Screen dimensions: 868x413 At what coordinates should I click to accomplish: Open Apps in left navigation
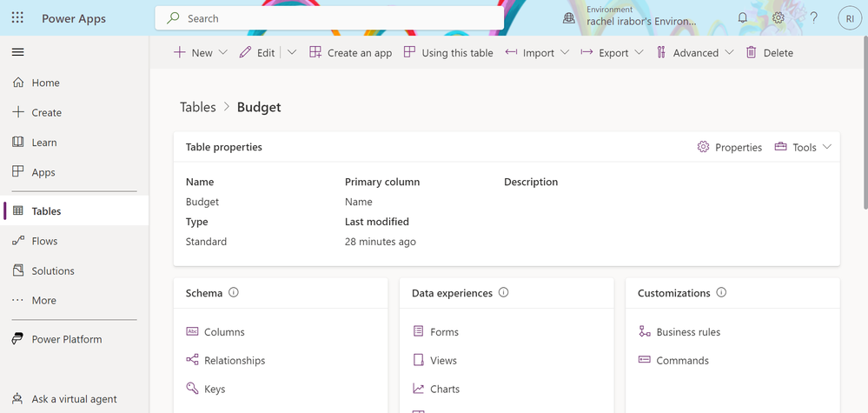tap(74, 172)
